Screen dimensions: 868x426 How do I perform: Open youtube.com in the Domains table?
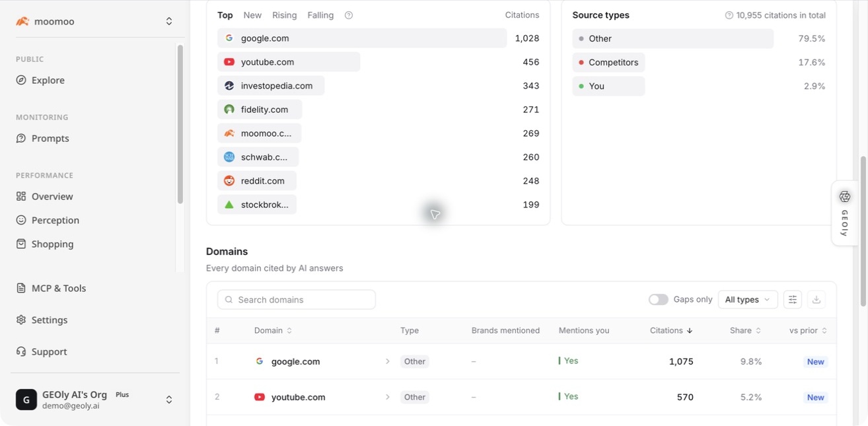coord(298,397)
